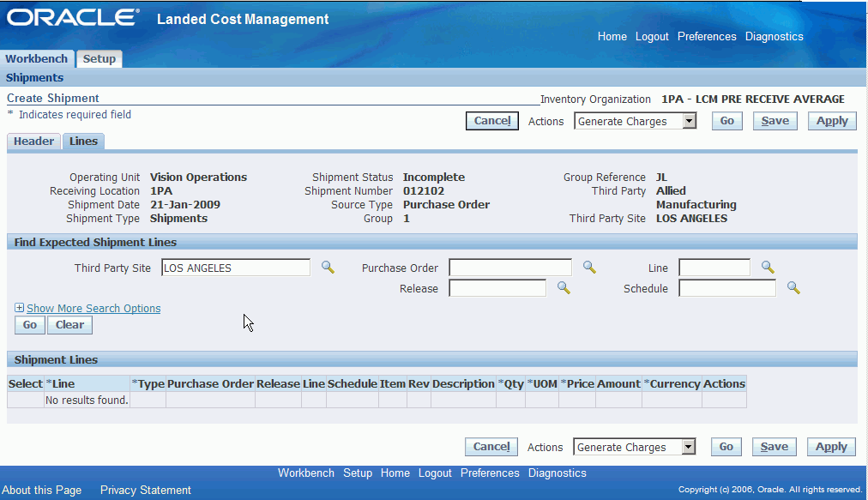Screen dimensions: 868x500
Task: Click the top Save button
Action: [775, 121]
